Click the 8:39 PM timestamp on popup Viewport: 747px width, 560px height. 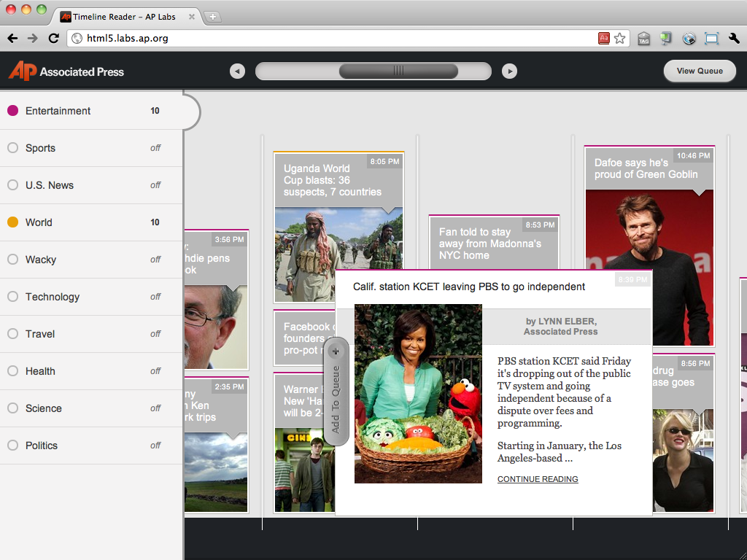point(632,279)
